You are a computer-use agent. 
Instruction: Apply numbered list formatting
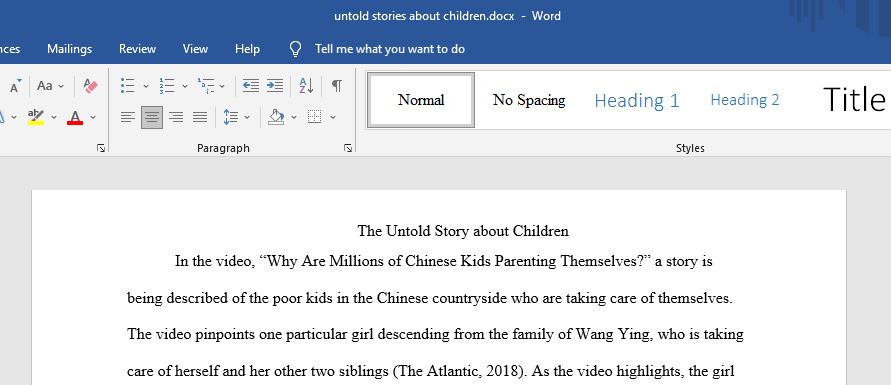tap(166, 86)
